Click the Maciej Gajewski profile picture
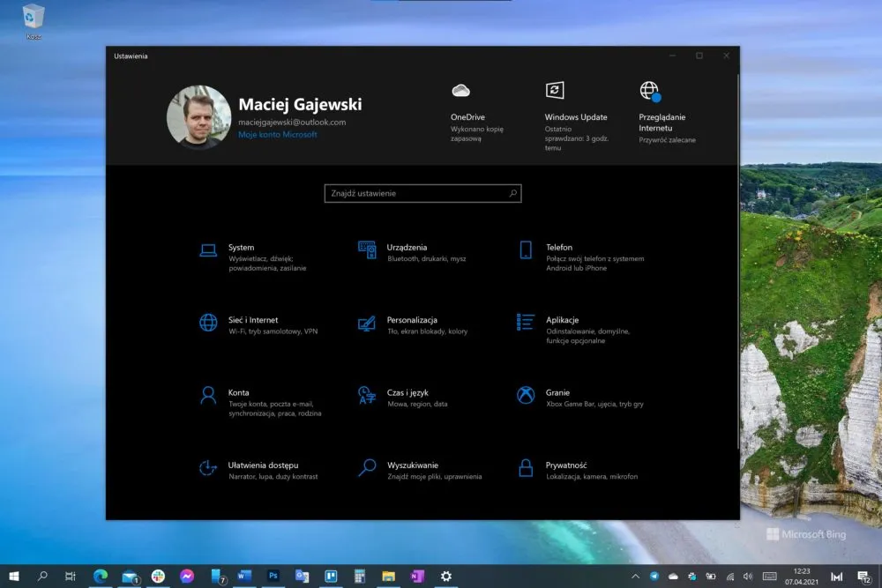 click(x=198, y=117)
